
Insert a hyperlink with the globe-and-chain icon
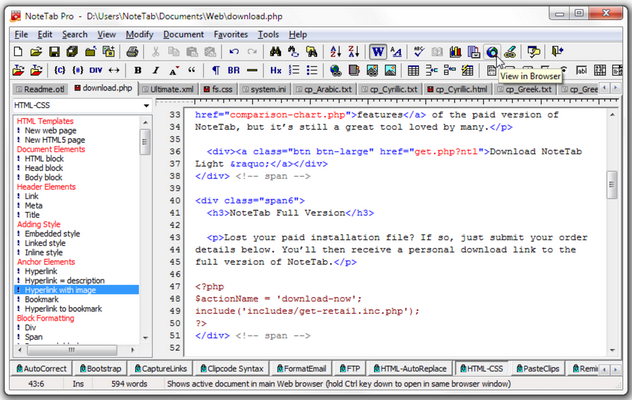[335, 70]
